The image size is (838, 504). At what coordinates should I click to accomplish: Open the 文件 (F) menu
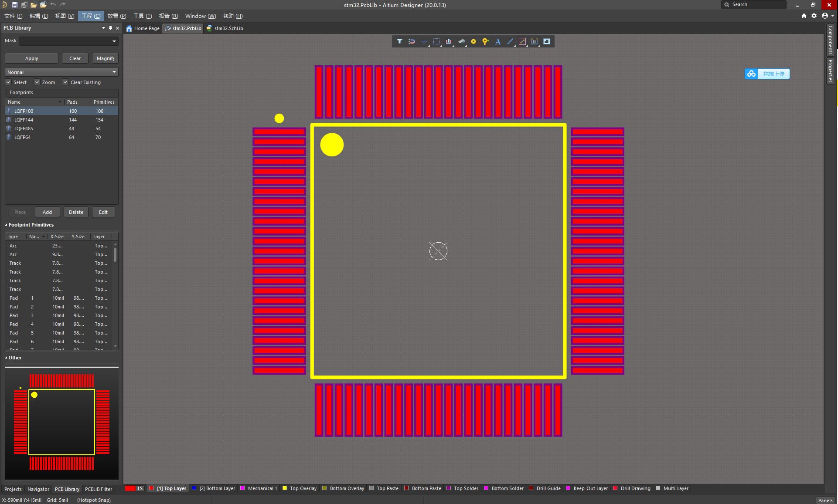[x=13, y=16]
